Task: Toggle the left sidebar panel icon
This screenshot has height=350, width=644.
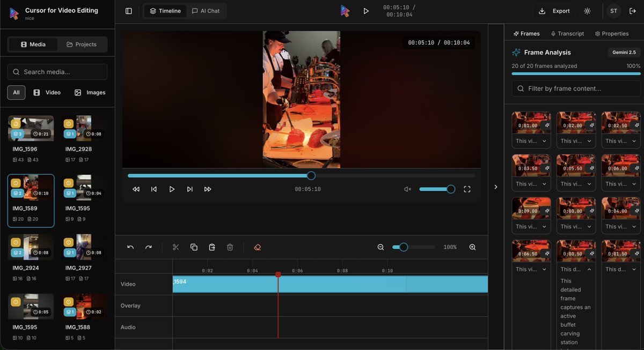Action: click(x=129, y=11)
